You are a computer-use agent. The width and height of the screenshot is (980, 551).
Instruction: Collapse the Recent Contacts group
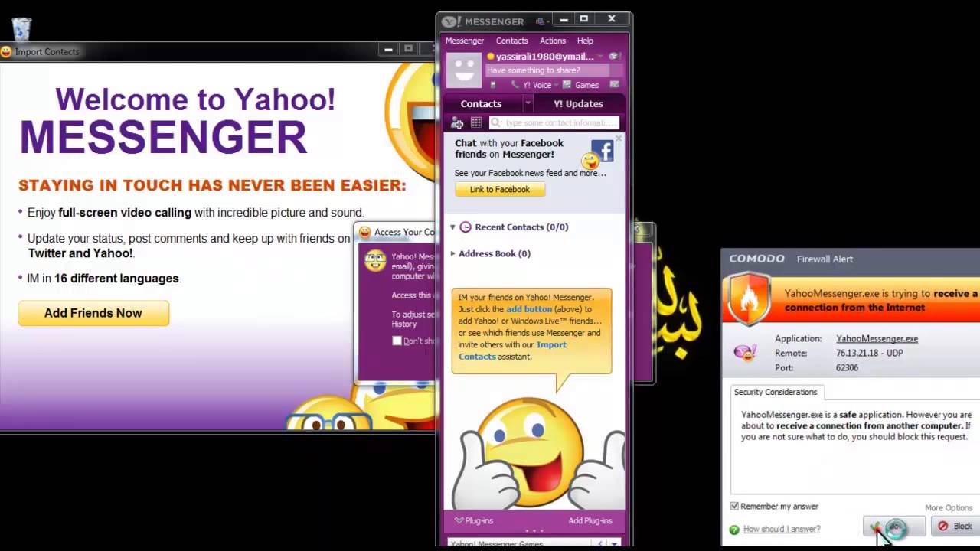pos(452,227)
